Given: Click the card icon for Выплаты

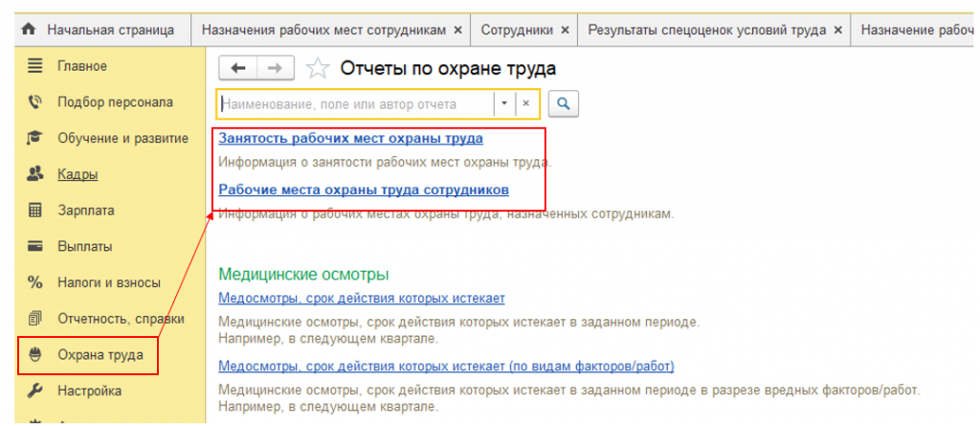Looking at the screenshot, I should [35, 246].
